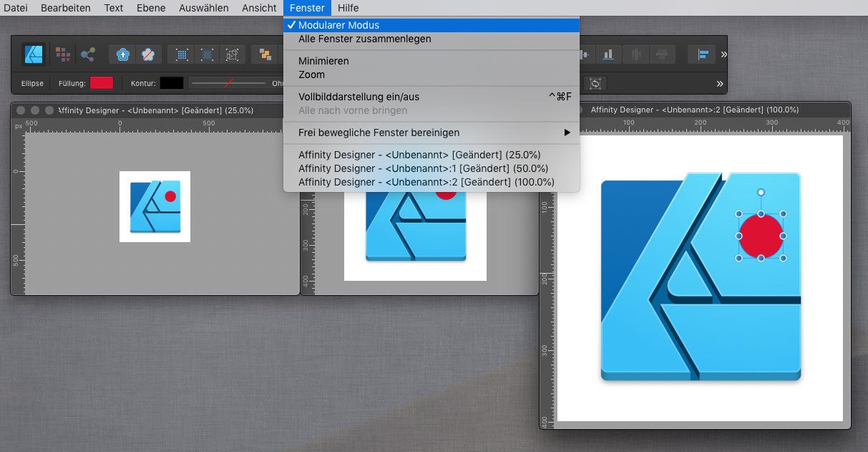The height and width of the screenshot is (452, 868).
Task: Click the artwork logo in the 25% window
Action: (x=155, y=207)
